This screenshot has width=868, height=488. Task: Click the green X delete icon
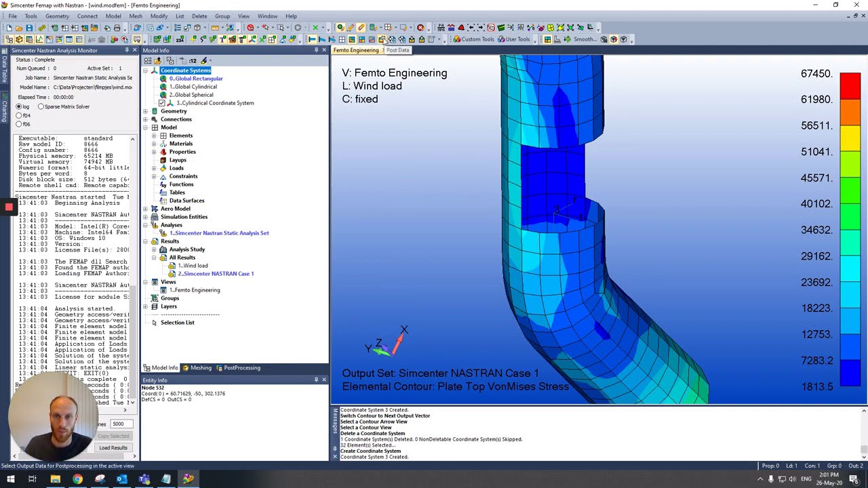[x=315, y=28]
